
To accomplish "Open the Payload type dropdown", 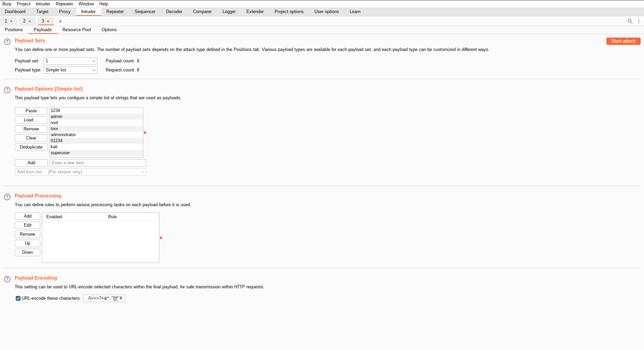I will pos(70,70).
